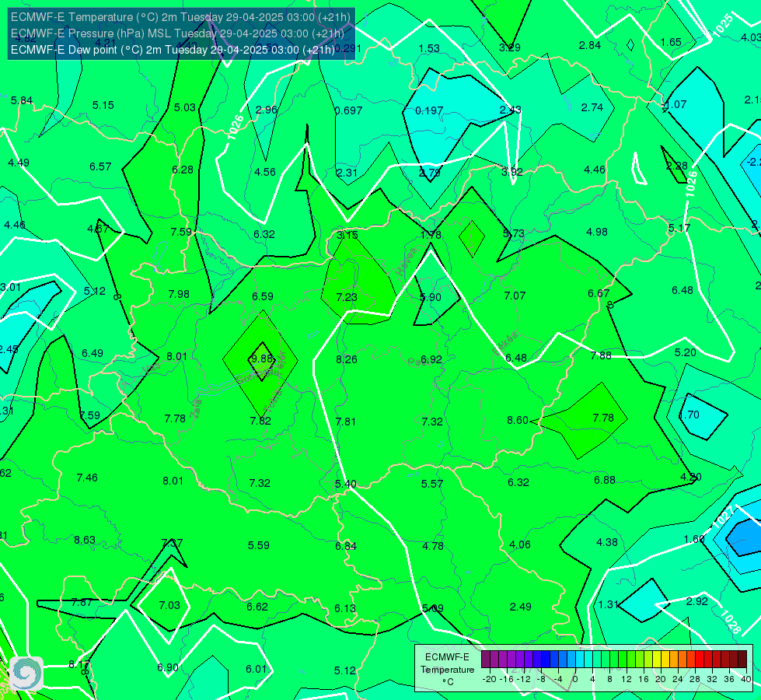The height and width of the screenshot is (700, 761).
Task: Click the purple swatch above -20 in legend
Action: 486,660
